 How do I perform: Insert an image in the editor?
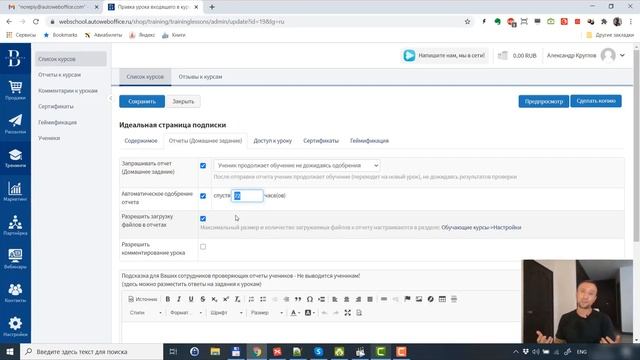click(x=419, y=299)
